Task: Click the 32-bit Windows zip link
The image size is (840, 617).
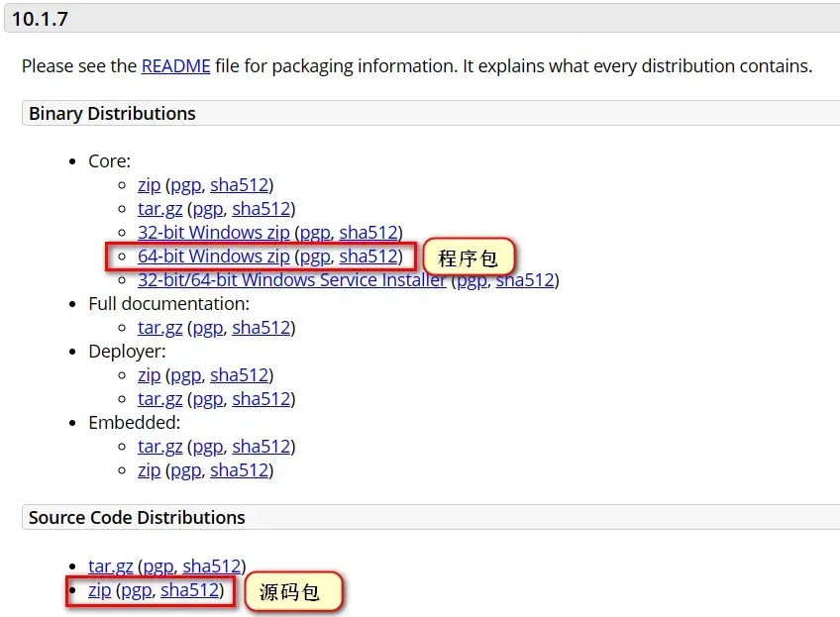Action: pos(213,233)
